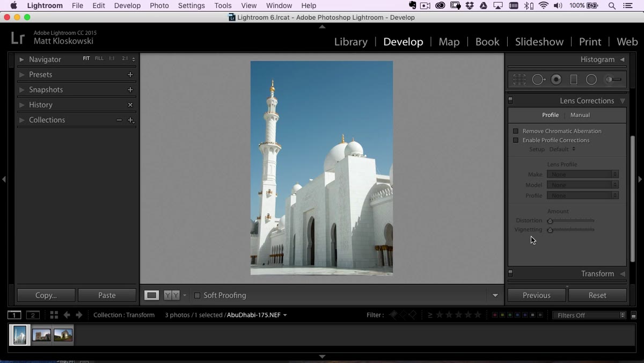
Task: Toggle Lens Corrections panel on/off switch
Action: coord(510,100)
